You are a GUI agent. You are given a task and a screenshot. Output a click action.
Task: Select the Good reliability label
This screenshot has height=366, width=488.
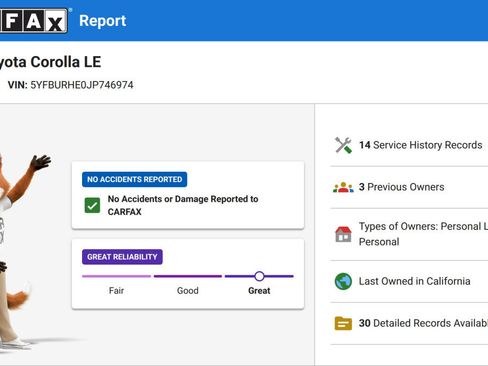(x=188, y=291)
